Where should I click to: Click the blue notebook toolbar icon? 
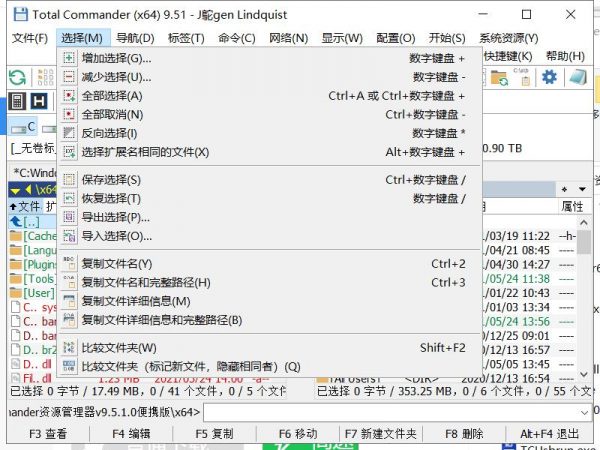click(x=578, y=78)
